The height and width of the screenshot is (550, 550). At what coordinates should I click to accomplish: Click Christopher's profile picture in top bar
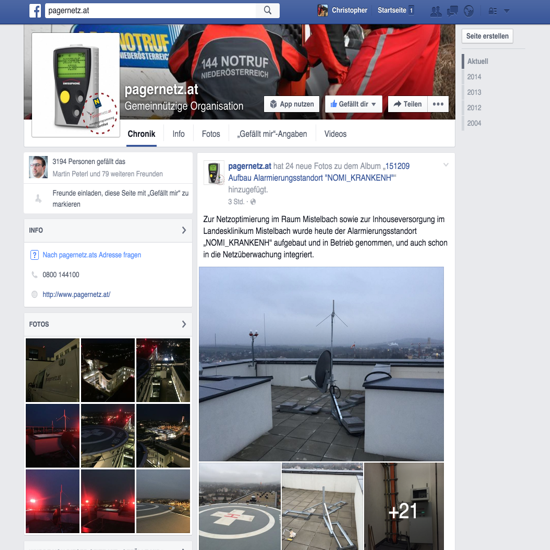pyautogui.click(x=322, y=11)
